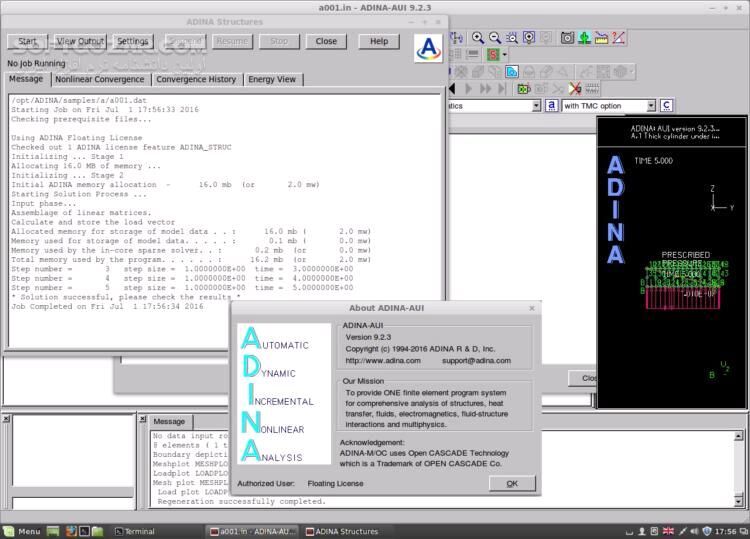Click the blue 'a' icon beside analysis dropdown
The height and width of the screenshot is (539, 750).
[x=552, y=105]
